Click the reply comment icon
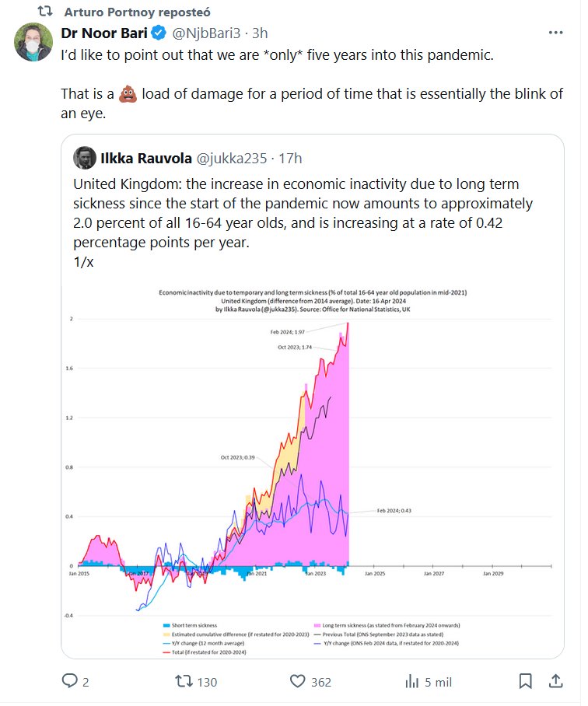Image resolution: width=588 pixels, height=706 pixels. pos(70,682)
